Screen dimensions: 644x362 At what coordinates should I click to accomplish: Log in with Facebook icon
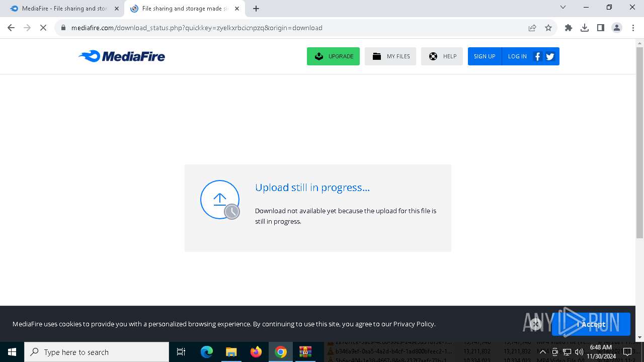click(x=537, y=56)
